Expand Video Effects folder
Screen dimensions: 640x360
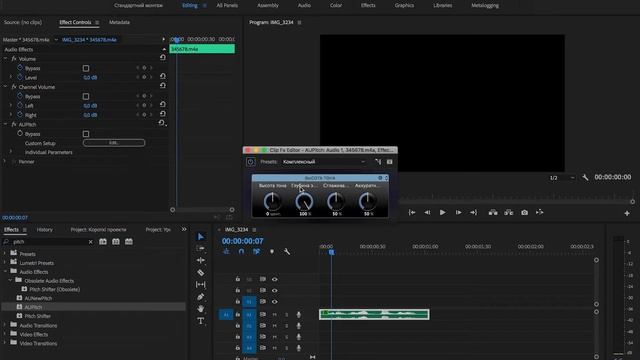click(x=5, y=334)
